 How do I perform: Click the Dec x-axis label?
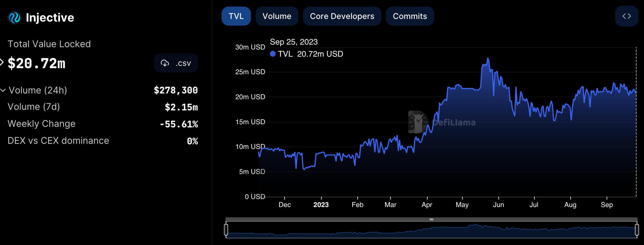point(285,205)
